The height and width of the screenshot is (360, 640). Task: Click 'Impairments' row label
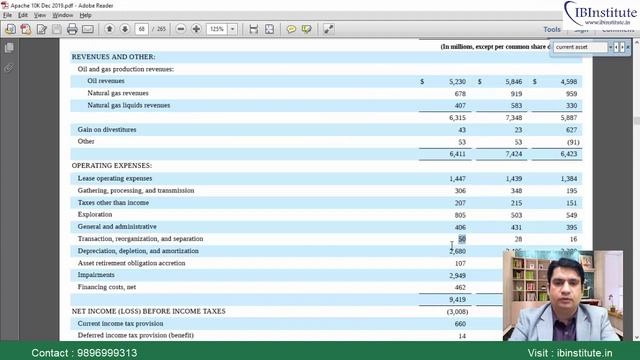click(x=96, y=275)
